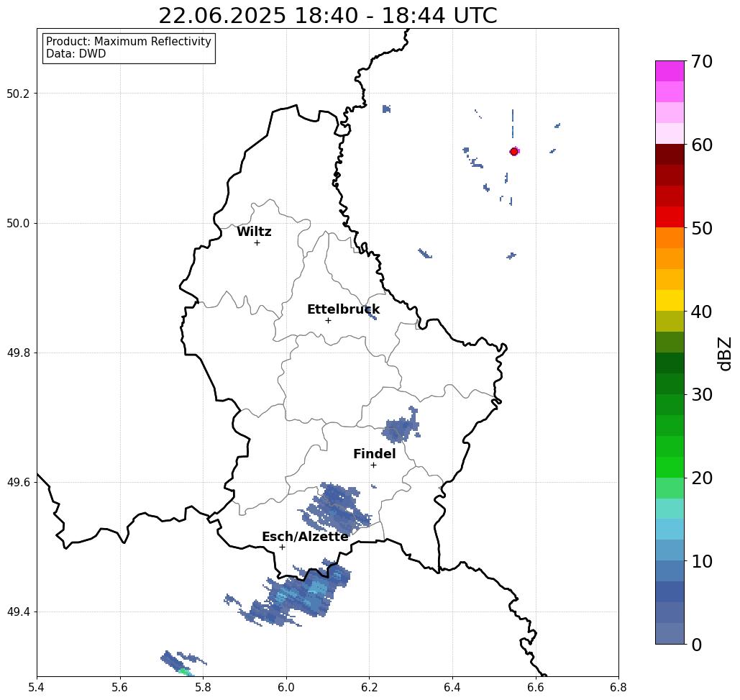Click the colorbar tick label 70
Viewport: 740px width, 700px height.
tap(702, 61)
